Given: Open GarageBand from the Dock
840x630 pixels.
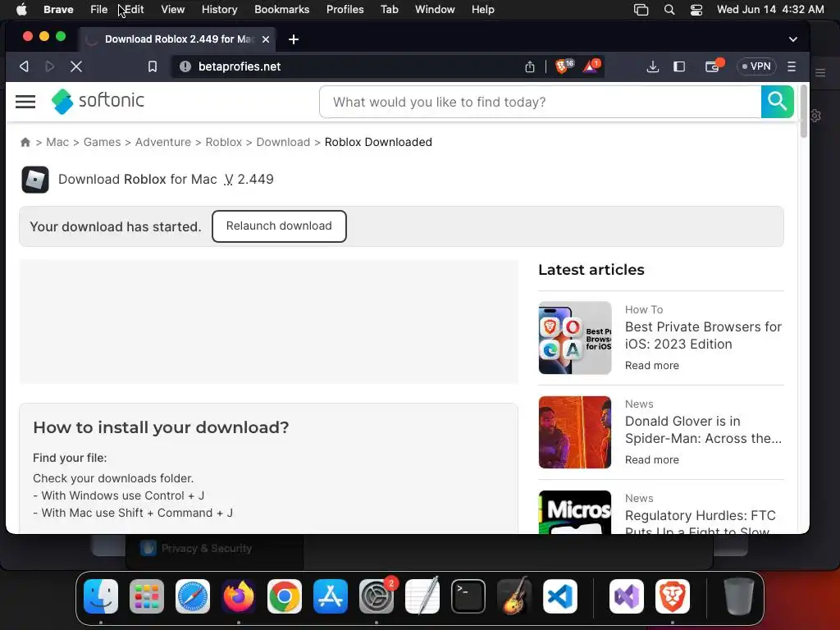Looking at the screenshot, I should click(514, 596).
